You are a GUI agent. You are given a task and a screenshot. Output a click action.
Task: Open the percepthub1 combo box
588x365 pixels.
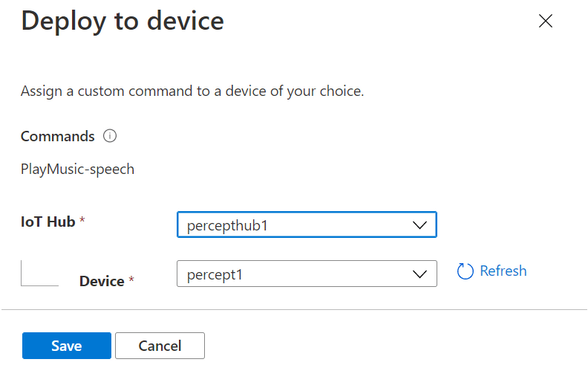coord(297,225)
